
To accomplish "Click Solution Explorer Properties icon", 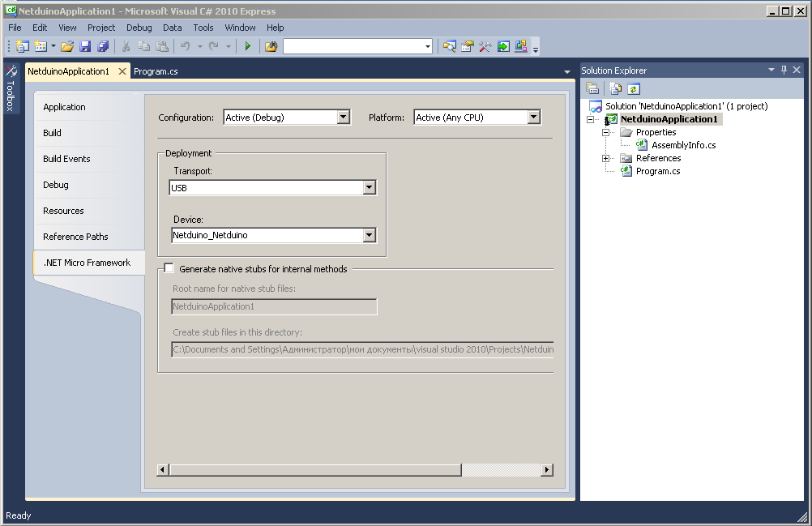I will tap(592, 88).
